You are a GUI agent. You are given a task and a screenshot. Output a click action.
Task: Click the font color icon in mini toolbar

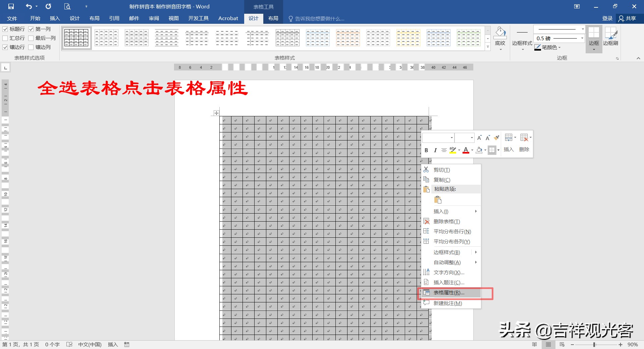pos(466,150)
